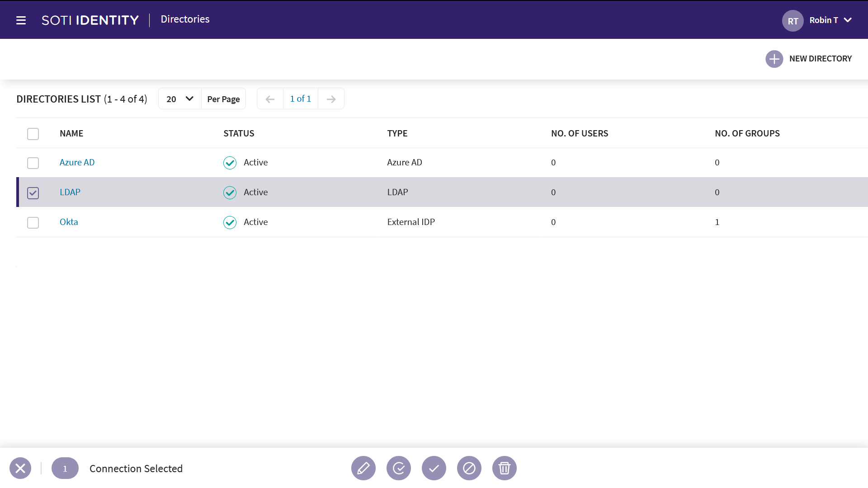The height and width of the screenshot is (488, 868).
Task: Click the trash delete icon
Action: click(505, 468)
